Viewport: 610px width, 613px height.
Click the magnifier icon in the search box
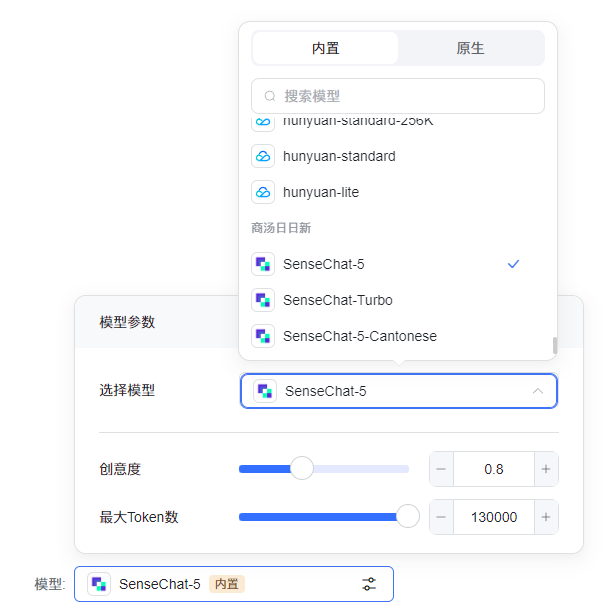coord(270,96)
